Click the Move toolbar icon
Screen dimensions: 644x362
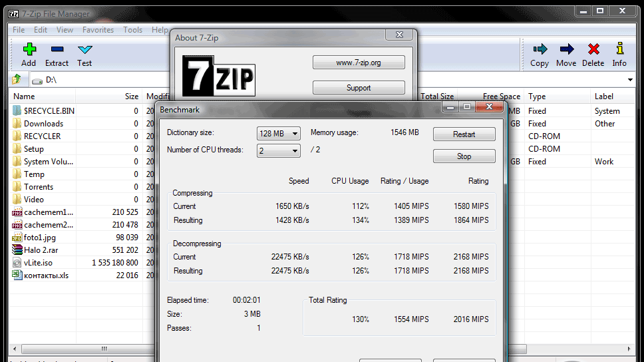pyautogui.click(x=566, y=49)
